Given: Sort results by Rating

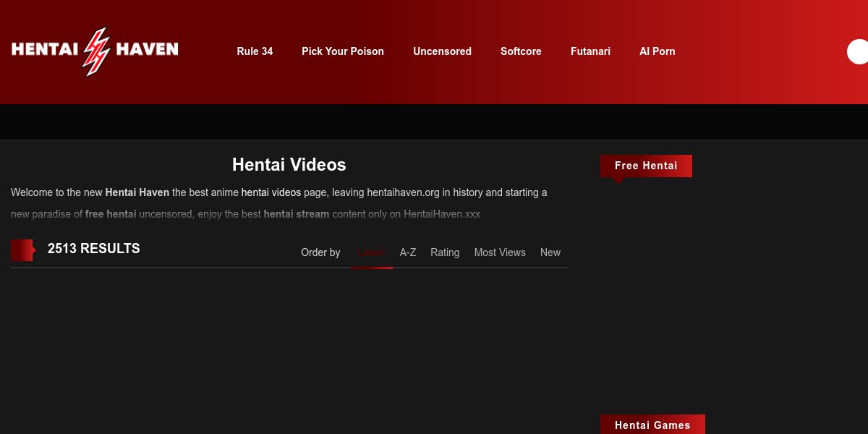Looking at the screenshot, I should pos(445,252).
